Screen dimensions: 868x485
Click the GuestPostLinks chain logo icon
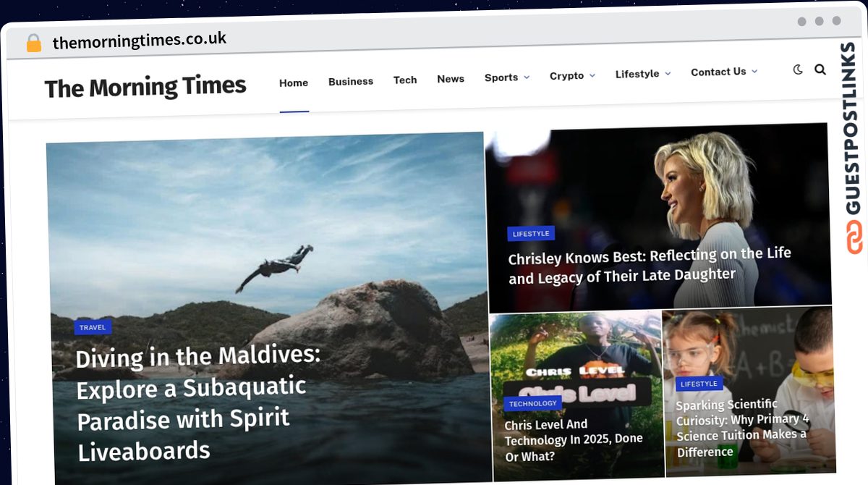855,237
